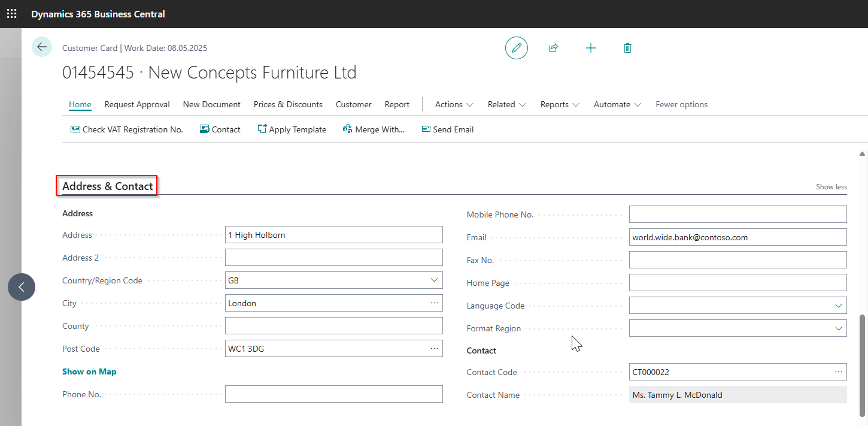
Task: Click scrollbar up arrow
Action: [862, 153]
